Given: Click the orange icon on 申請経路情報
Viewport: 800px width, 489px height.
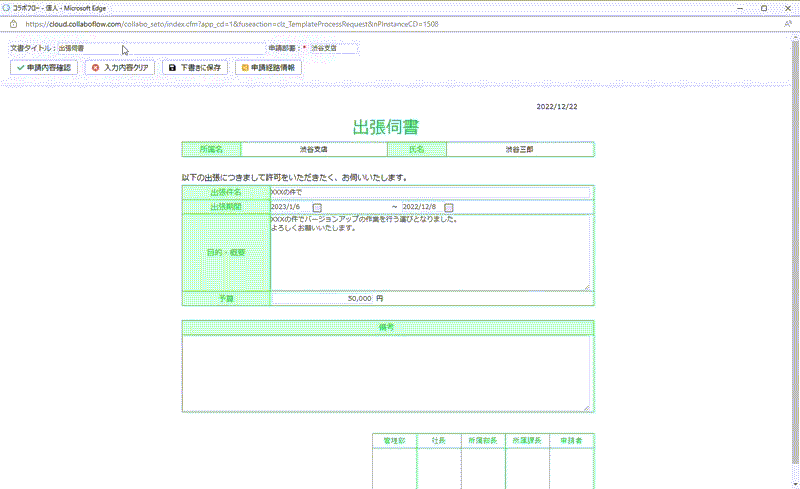Looking at the screenshot, I should 244,67.
